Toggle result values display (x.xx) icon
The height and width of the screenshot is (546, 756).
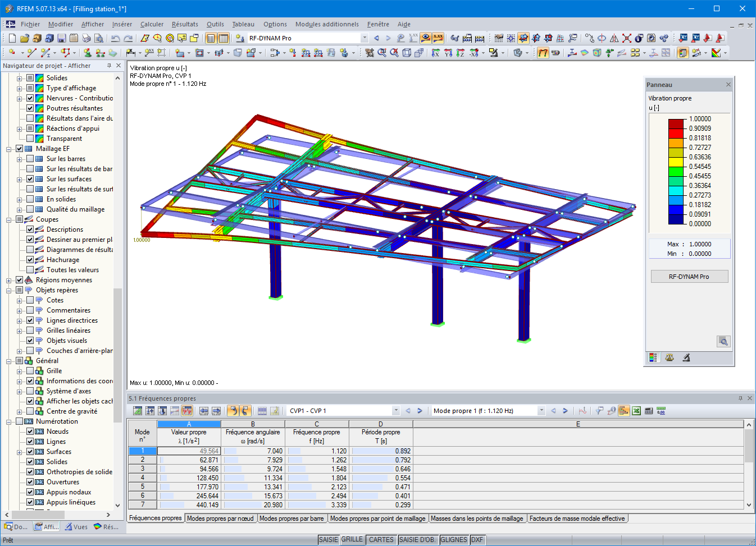click(438, 38)
